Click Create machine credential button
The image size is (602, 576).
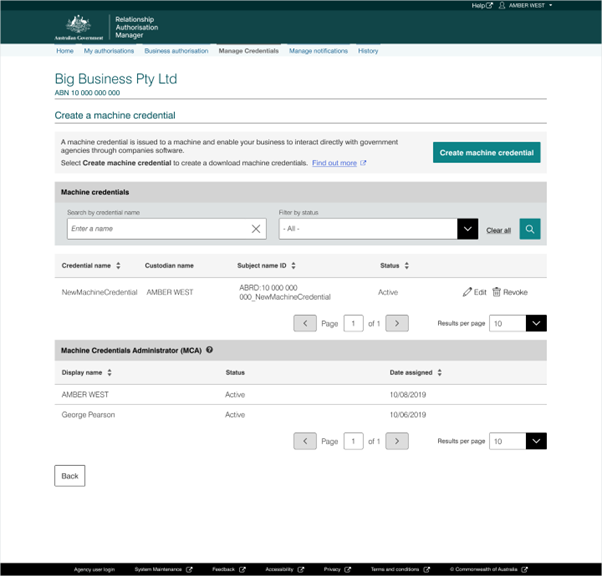pyautogui.click(x=486, y=152)
